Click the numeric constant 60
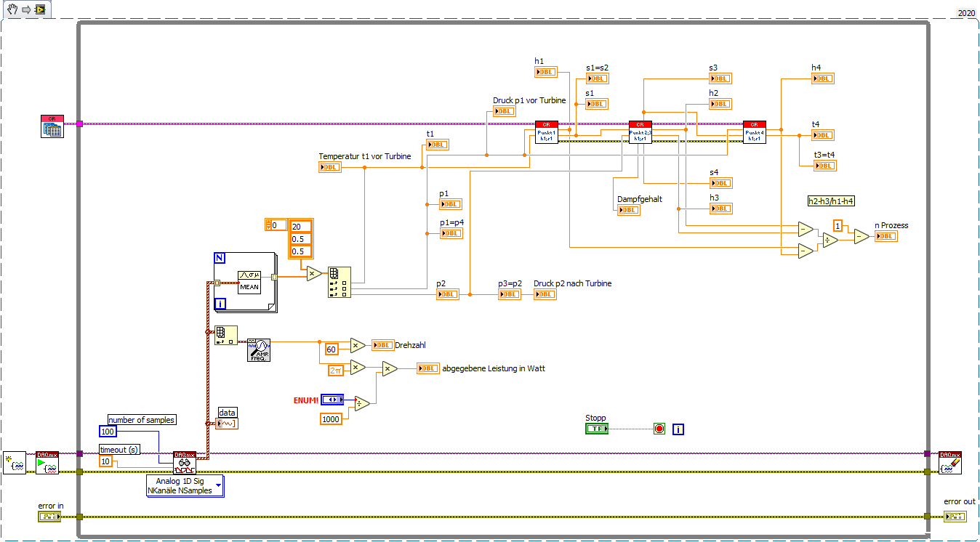980x542 pixels. (332, 349)
